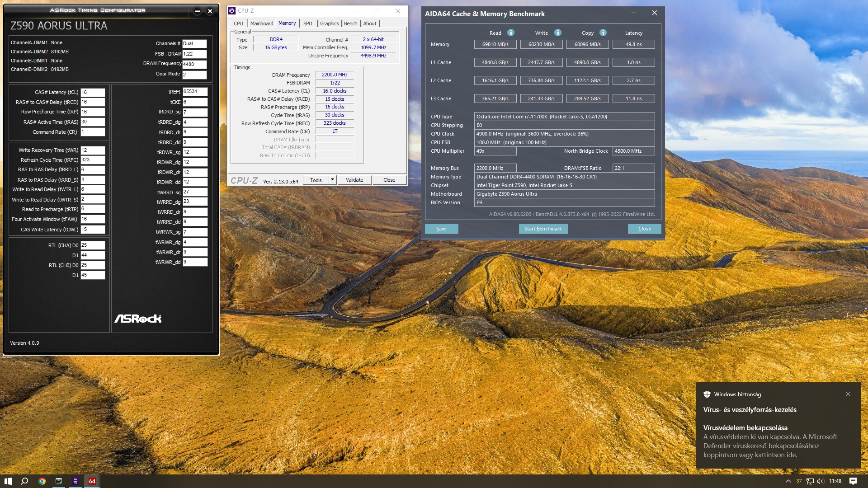Click the RTL (CHA) D0 field
The height and width of the screenshot is (488, 868).
[x=93, y=245]
